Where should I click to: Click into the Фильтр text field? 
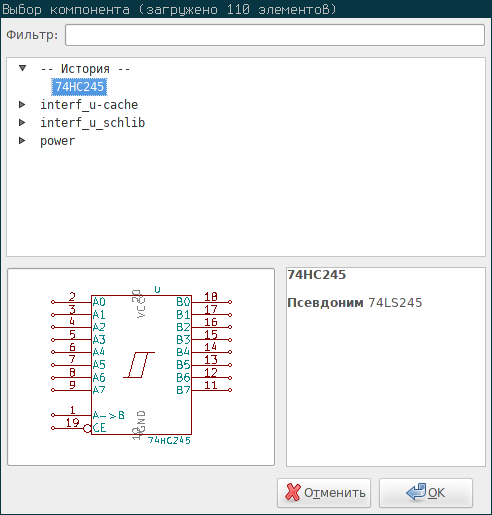coord(275,35)
